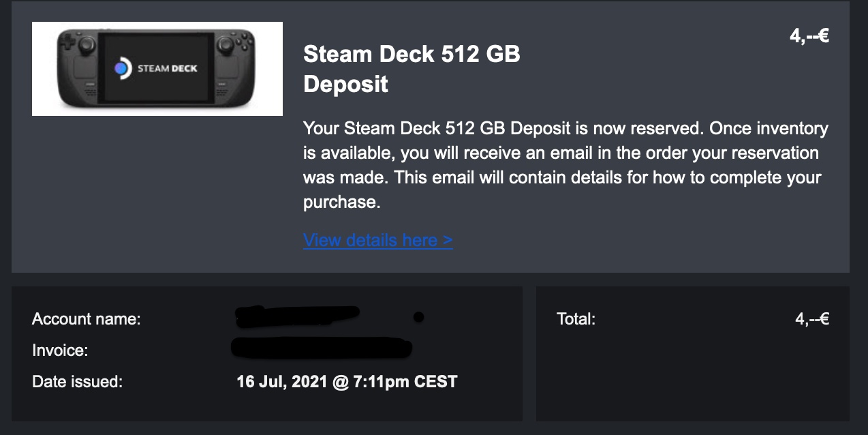This screenshot has height=435, width=868.
Task: Click the reservation description paragraph
Action: pos(565,165)
